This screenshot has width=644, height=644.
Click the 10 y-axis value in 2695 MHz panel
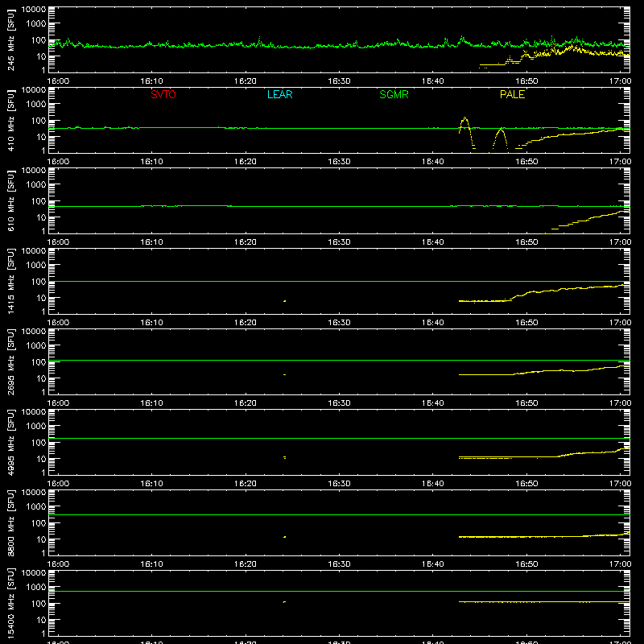(x=41, y=378)
